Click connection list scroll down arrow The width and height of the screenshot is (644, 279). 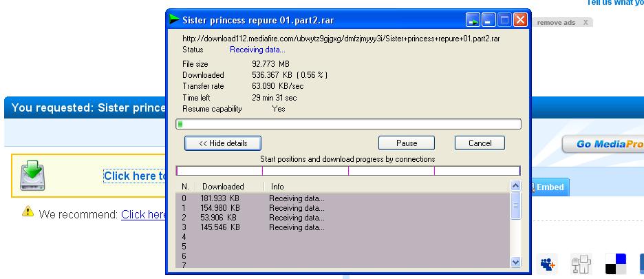(515, 262)
